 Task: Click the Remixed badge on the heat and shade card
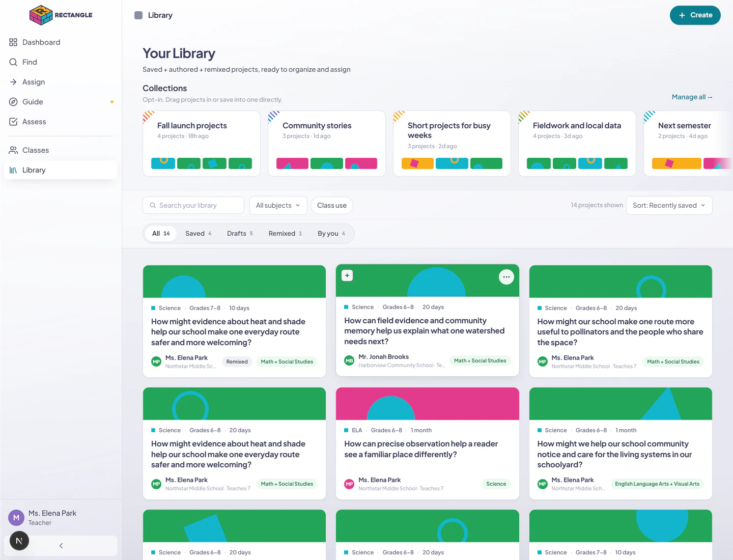point(237,362)
